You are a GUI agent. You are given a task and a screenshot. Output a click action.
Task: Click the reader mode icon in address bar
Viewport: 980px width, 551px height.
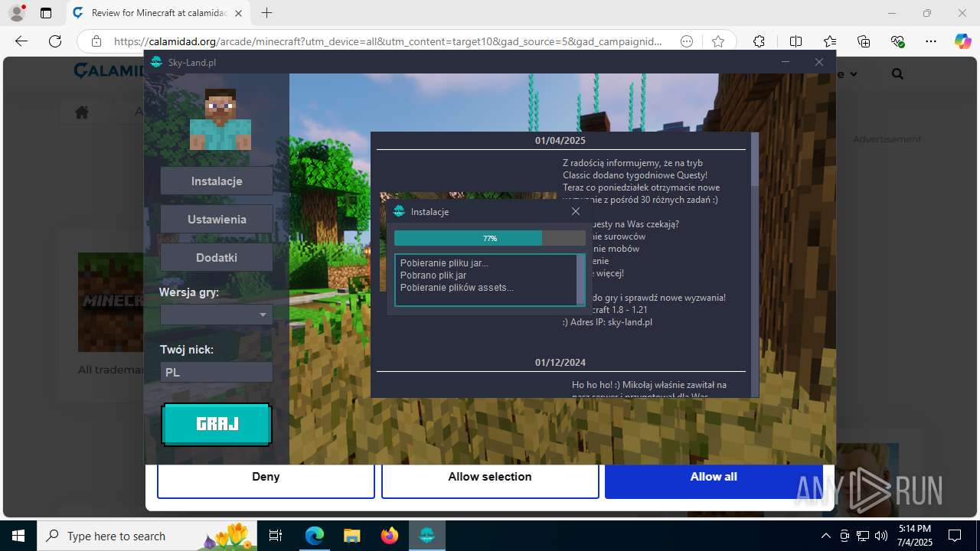tap(688, 41)
